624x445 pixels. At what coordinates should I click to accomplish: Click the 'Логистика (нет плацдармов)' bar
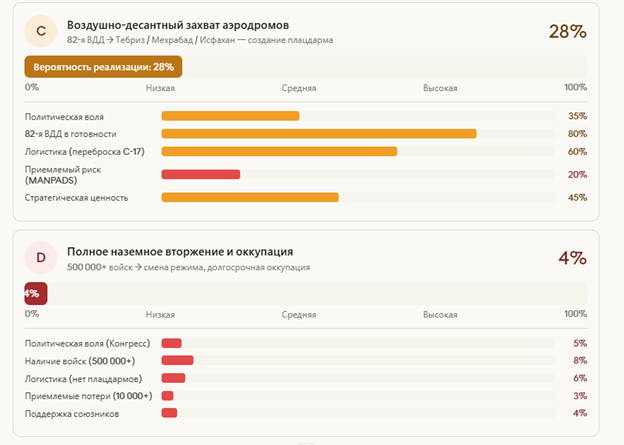coord(173,378)
